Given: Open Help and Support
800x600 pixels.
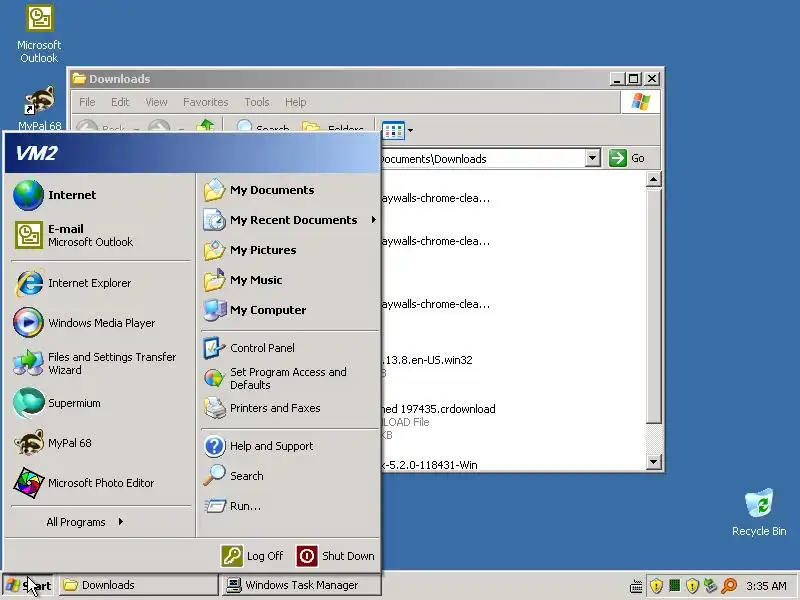Looking at the screenshot, I should pyautogui.click(x=289, y=446).
